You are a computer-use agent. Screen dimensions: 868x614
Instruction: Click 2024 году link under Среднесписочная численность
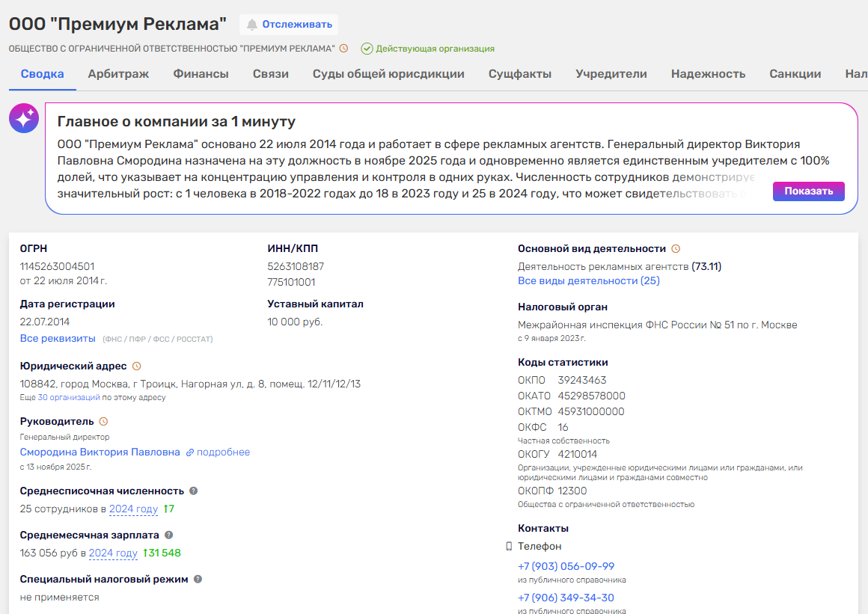[133, 509]
